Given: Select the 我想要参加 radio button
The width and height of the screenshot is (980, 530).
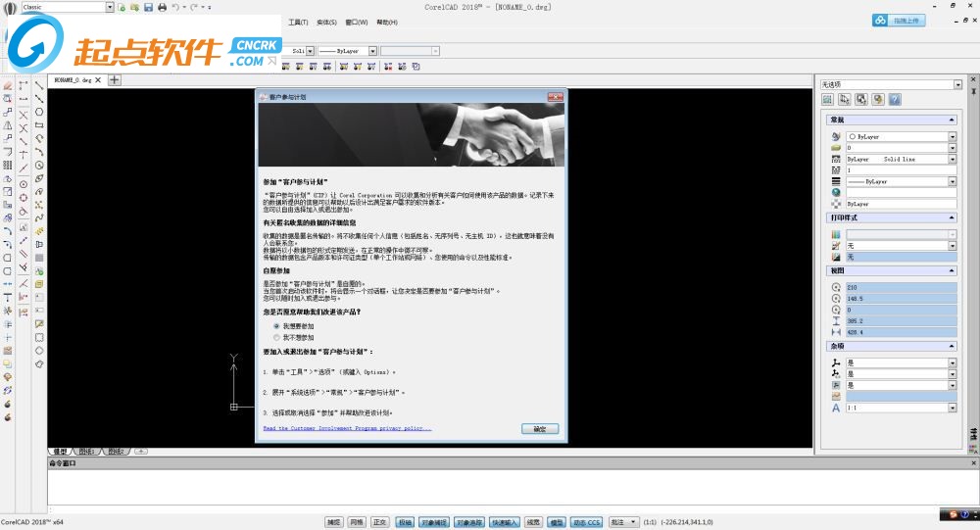Looking at the screenshot, I should coord(276,326).
